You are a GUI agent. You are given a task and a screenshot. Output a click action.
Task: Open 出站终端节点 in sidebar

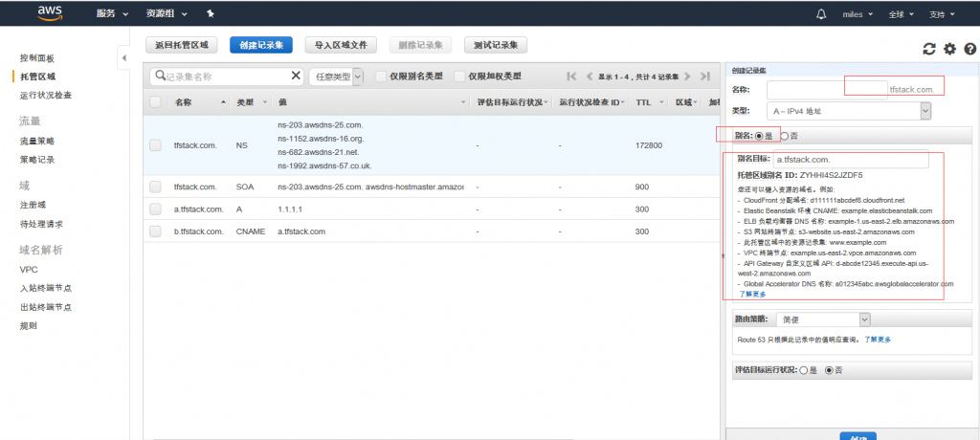click(x=46, y=307)
